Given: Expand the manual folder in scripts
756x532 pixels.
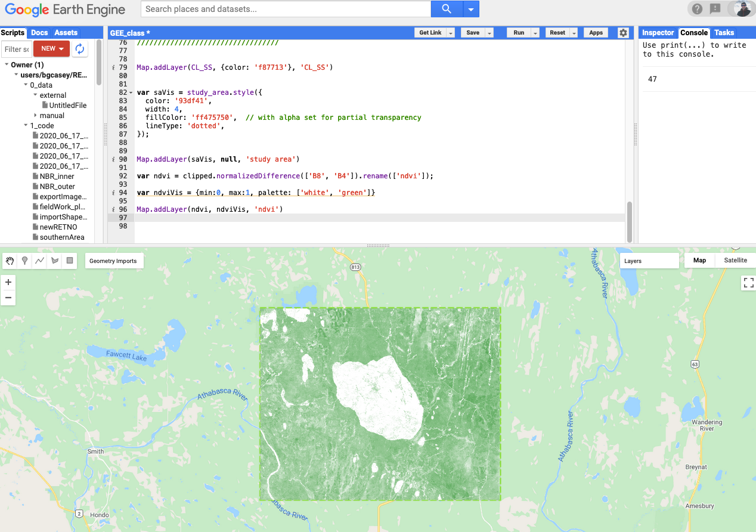Looking at the screenshot, I should [x=36, y=116].
